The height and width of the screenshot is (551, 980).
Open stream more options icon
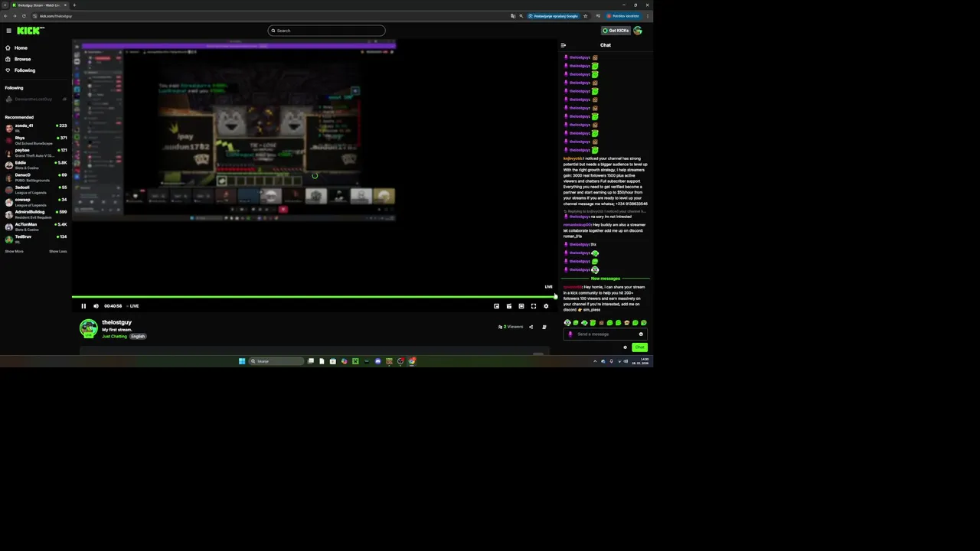544,327
